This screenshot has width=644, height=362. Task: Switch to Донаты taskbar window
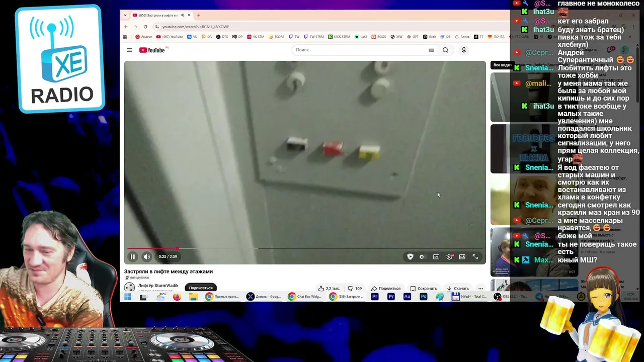click(x=264, y=297)
